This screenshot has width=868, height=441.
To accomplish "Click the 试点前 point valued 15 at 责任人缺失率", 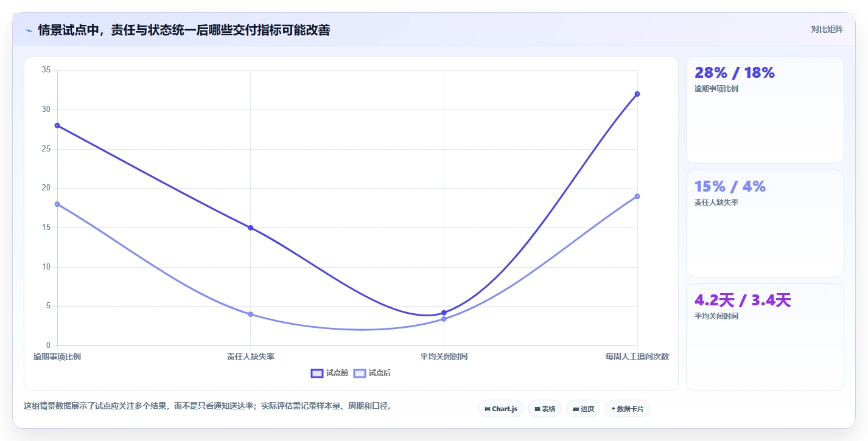I will (x=250, y=227).
